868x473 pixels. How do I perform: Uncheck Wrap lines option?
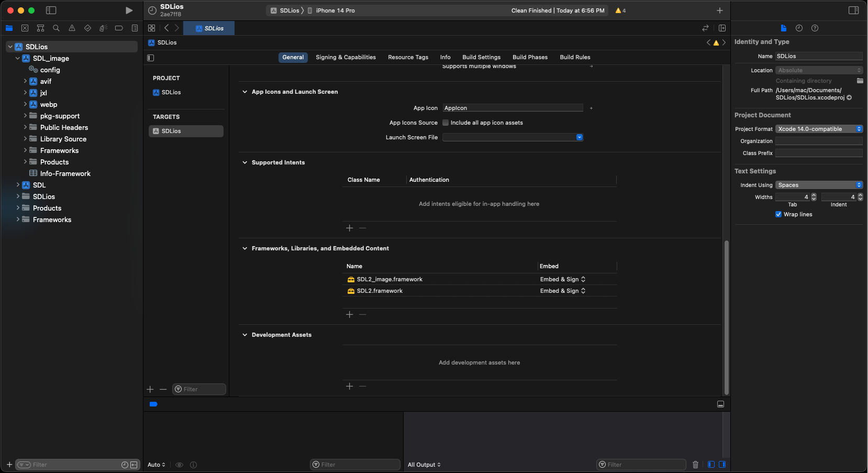tap(778, 214)
